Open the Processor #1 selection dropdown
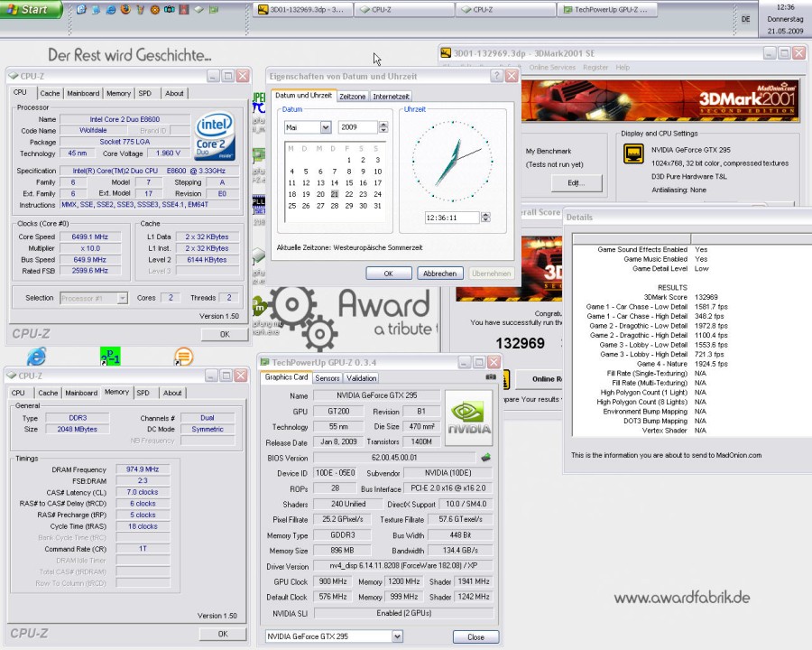812x650 pixels. (122, 298)
